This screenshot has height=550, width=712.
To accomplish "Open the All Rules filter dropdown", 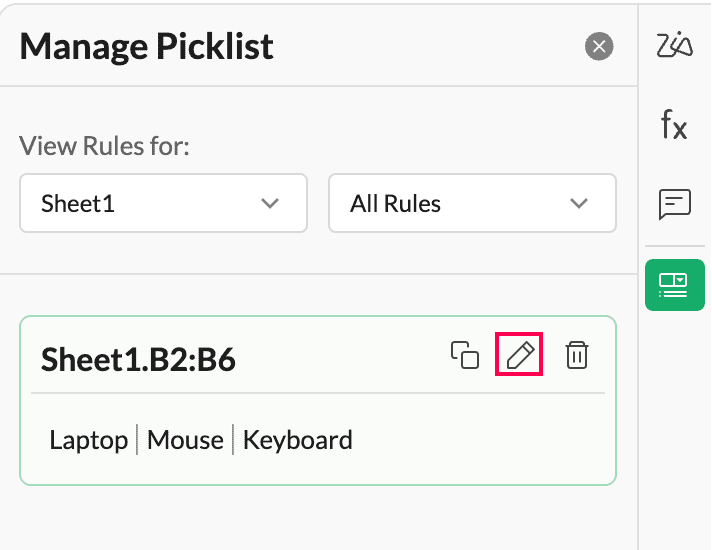I will [x=472, y=204].
